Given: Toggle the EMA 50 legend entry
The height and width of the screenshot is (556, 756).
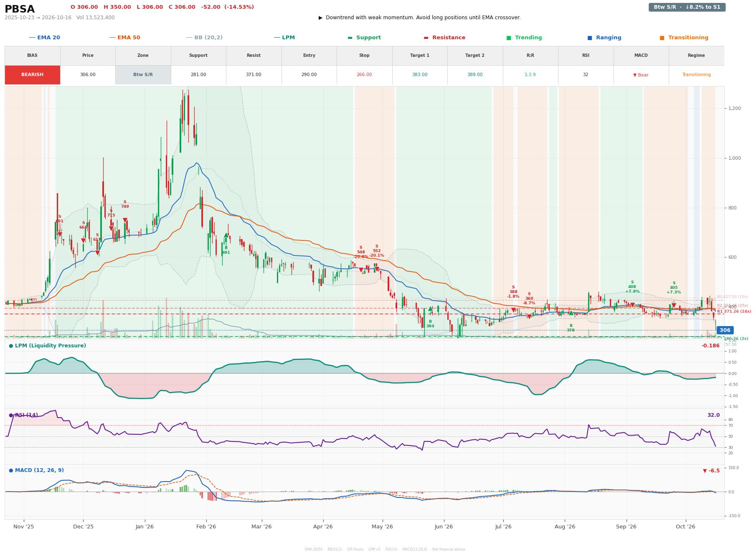Looking at the screenshot, I should pyautogui.click(x=124, y=38).
